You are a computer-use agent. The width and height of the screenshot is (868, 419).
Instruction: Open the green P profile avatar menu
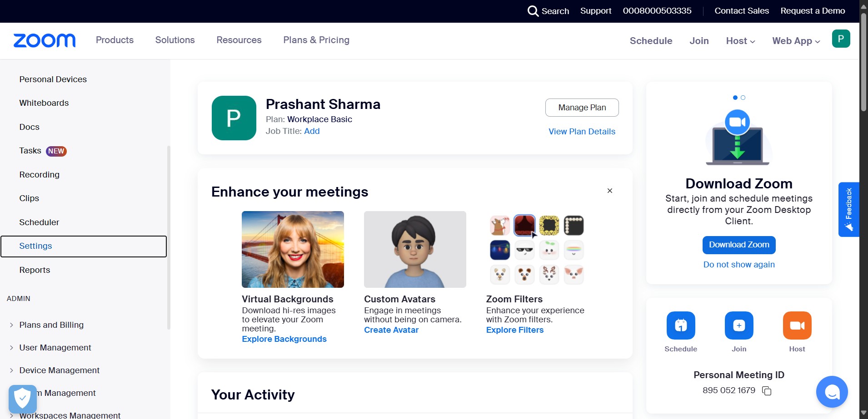(841, 39)
